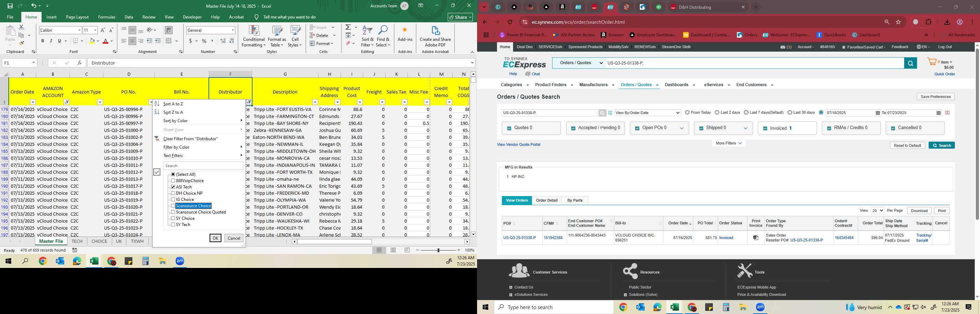Switch to the Order Detail tab
Viewport: 980px width, 314px height.
(x=547, y=200)
